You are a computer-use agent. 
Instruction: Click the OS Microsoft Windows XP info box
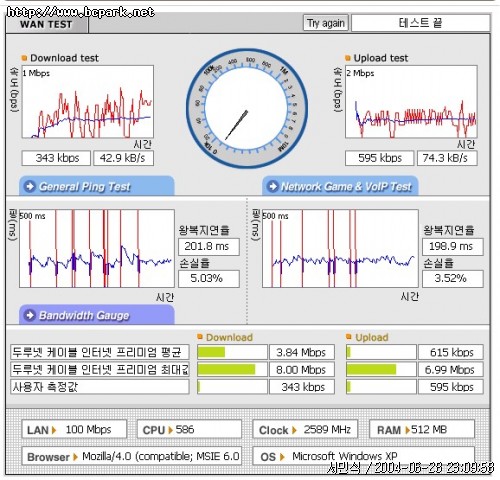(x=363, y=456)
